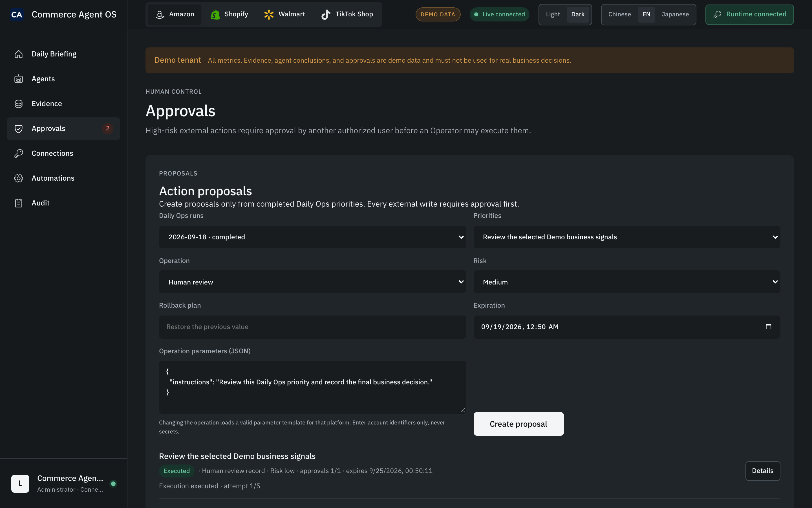Open the Operation dropdown
The height and width of the screenshot is (508, 812).
click(x=312, y=282)
